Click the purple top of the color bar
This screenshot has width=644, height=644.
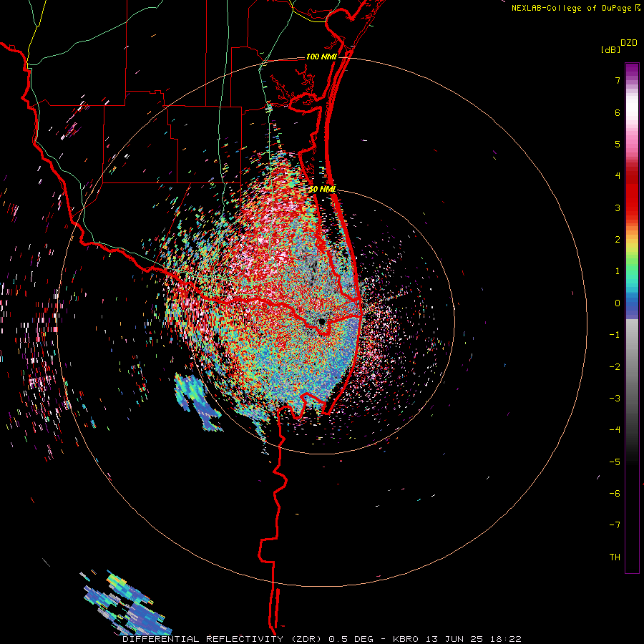(632, 71)
